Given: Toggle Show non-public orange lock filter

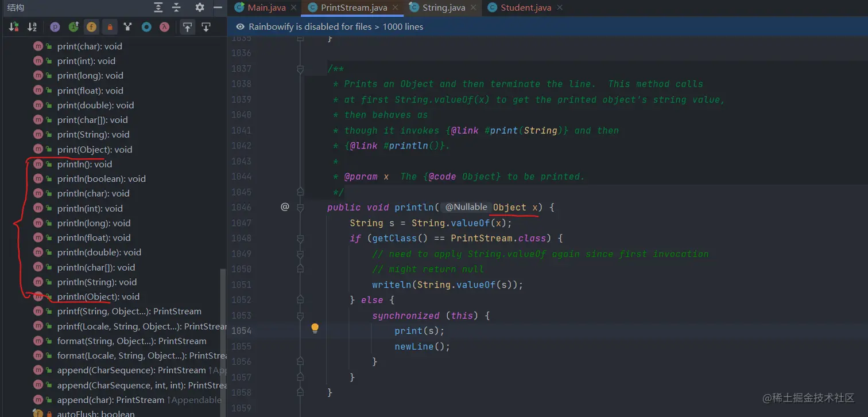Looking at the screenshot, I should [110, 27].
